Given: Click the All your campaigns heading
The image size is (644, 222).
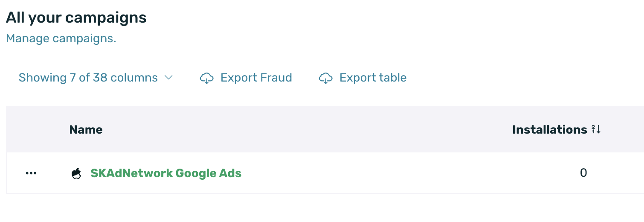Looking at the screenshot, I should pos(76,18).
